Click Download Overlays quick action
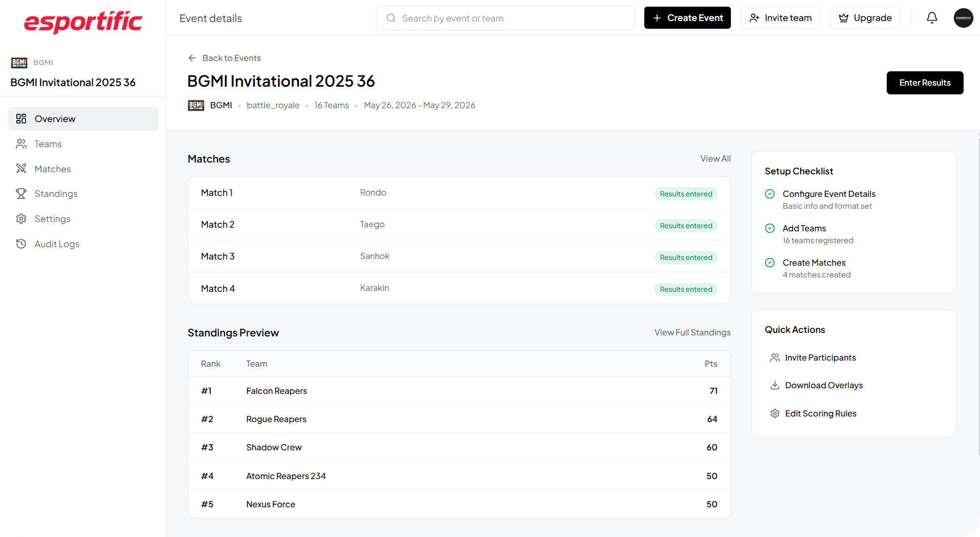 816,385
